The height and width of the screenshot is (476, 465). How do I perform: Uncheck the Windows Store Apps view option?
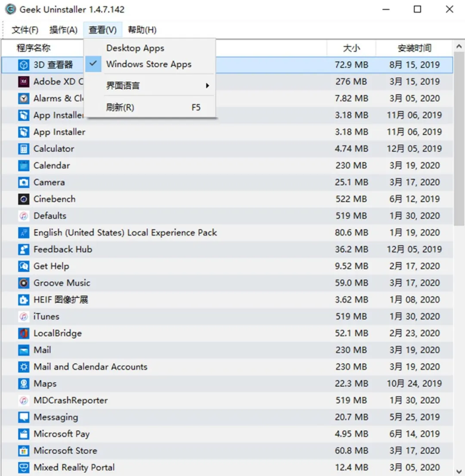(150, 64)
